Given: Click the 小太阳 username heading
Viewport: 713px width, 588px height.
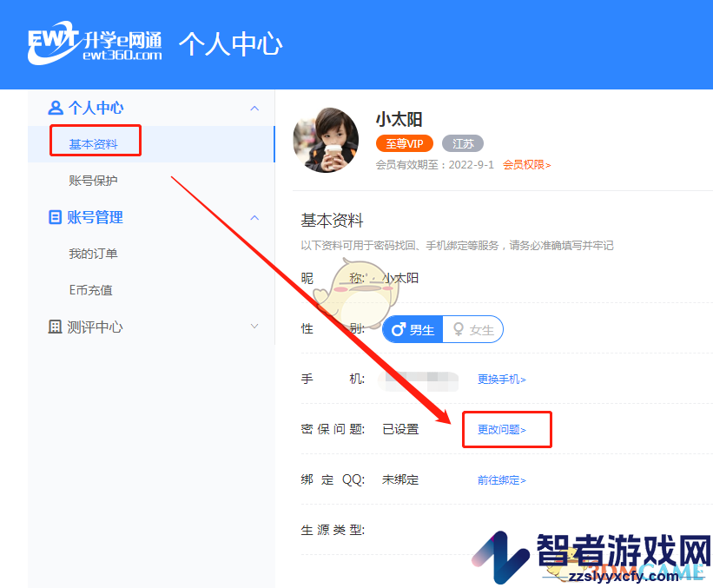Looking at the screenshot, I should click(x=399, y=120).
